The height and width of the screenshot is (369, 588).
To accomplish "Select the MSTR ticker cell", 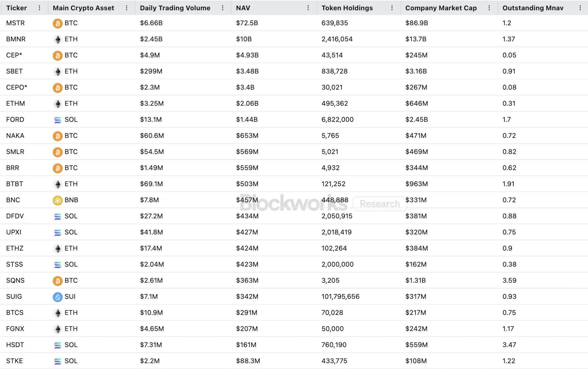I will tap(15, 23).
